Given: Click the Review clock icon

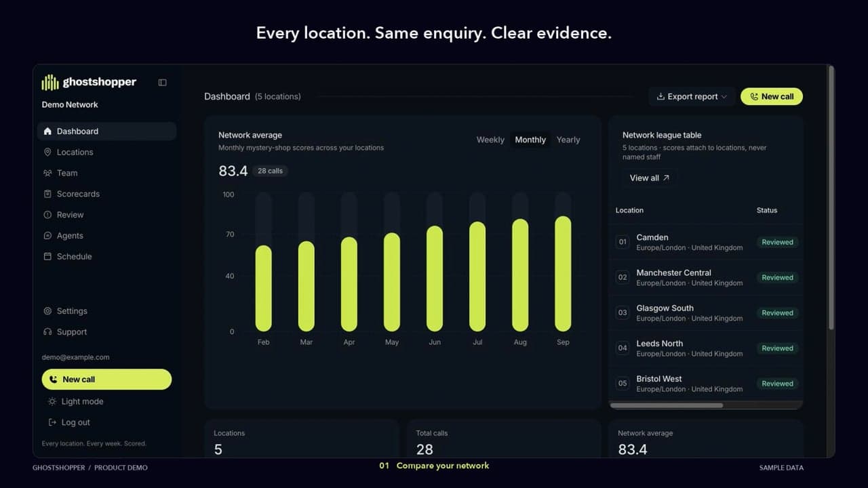Looking at the screenshot, I should [x=47, y=215].
